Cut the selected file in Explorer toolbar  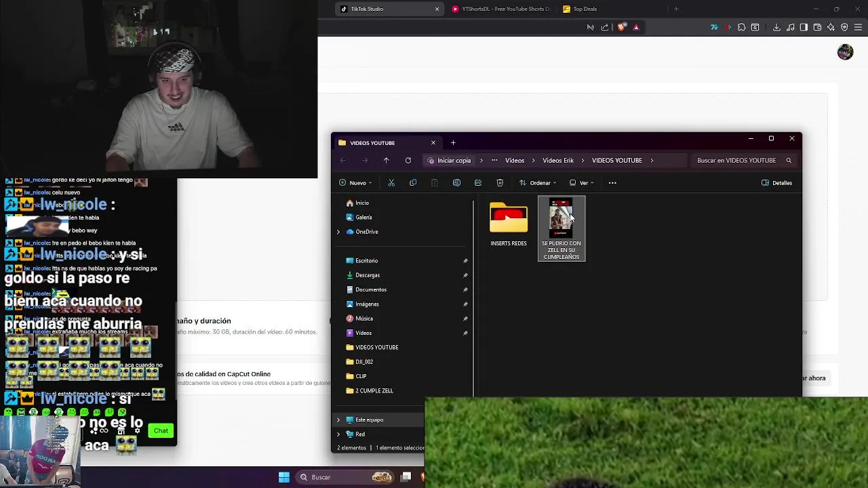(x=391, y=182)
